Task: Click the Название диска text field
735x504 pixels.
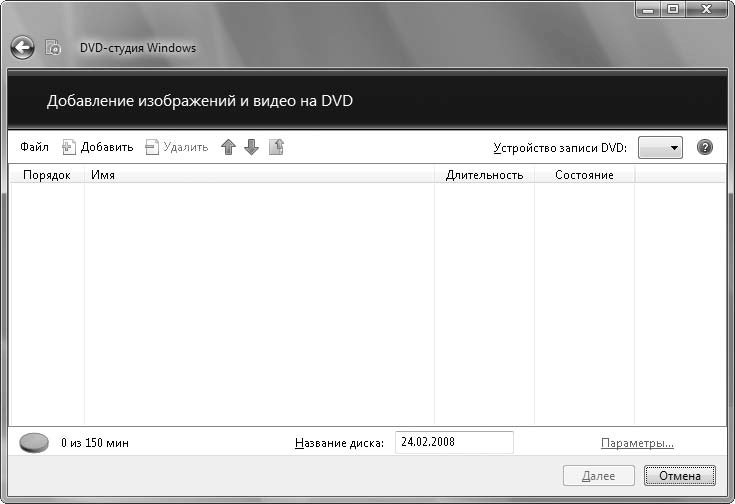Action: 453,442
